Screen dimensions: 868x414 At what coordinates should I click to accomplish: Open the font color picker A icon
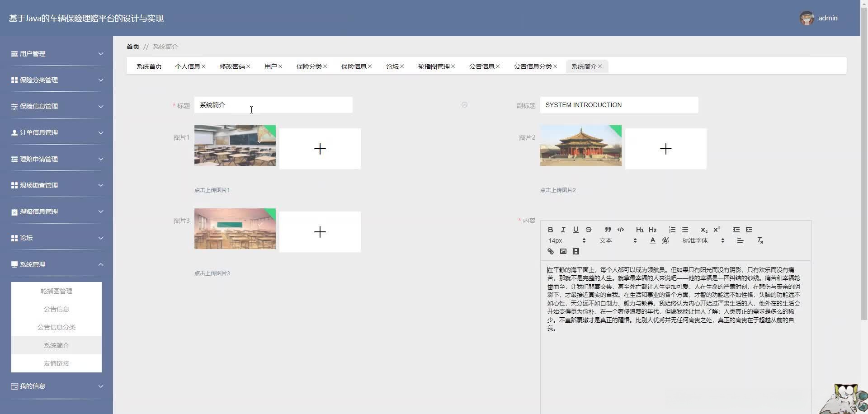(x=652, y=240)
